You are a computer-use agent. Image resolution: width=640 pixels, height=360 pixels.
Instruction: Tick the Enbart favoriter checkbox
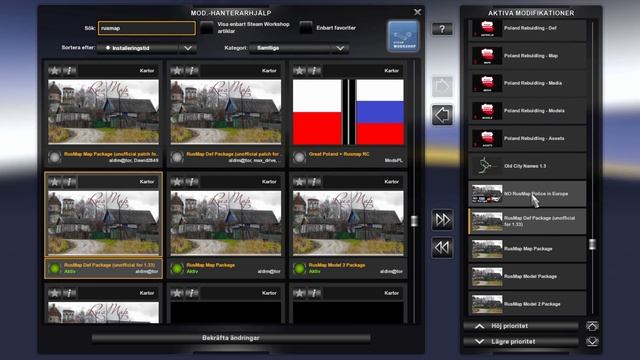coord(306,28)
